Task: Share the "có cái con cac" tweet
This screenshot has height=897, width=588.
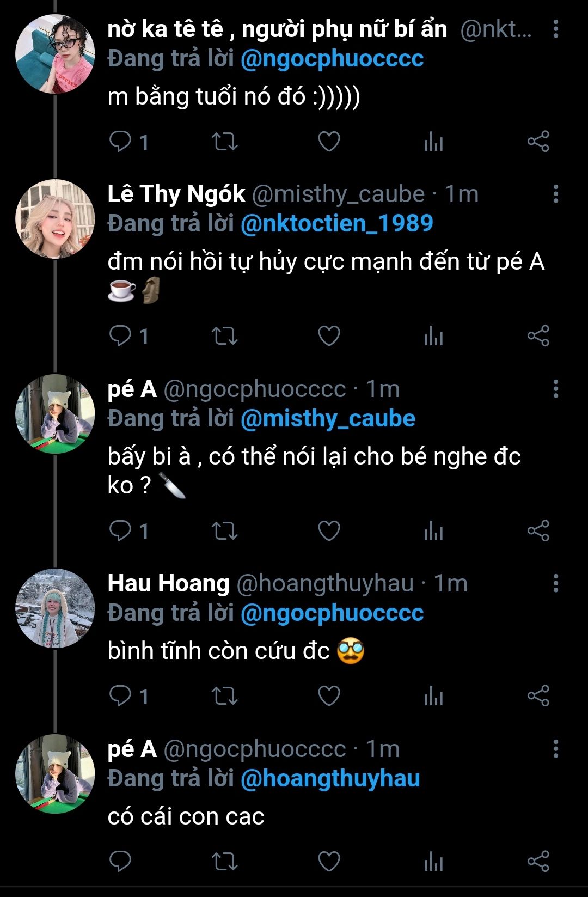Action: tap(538, 861)
